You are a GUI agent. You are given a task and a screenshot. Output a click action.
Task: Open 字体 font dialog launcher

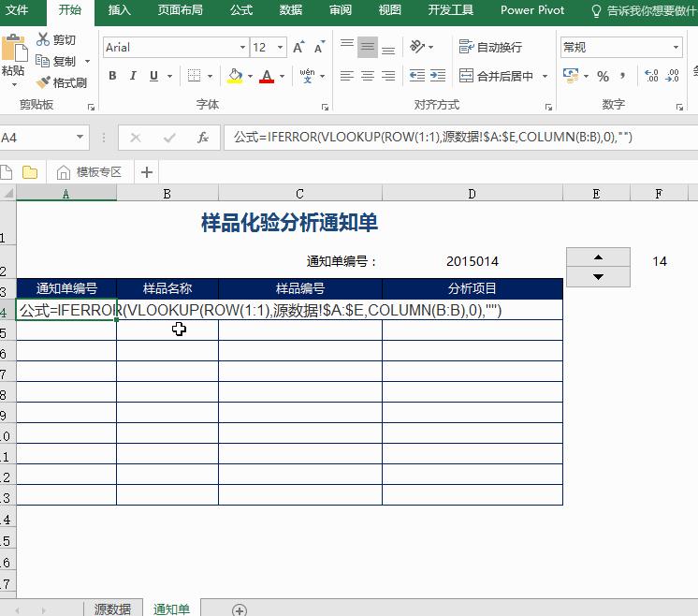(x=325, y=107)
